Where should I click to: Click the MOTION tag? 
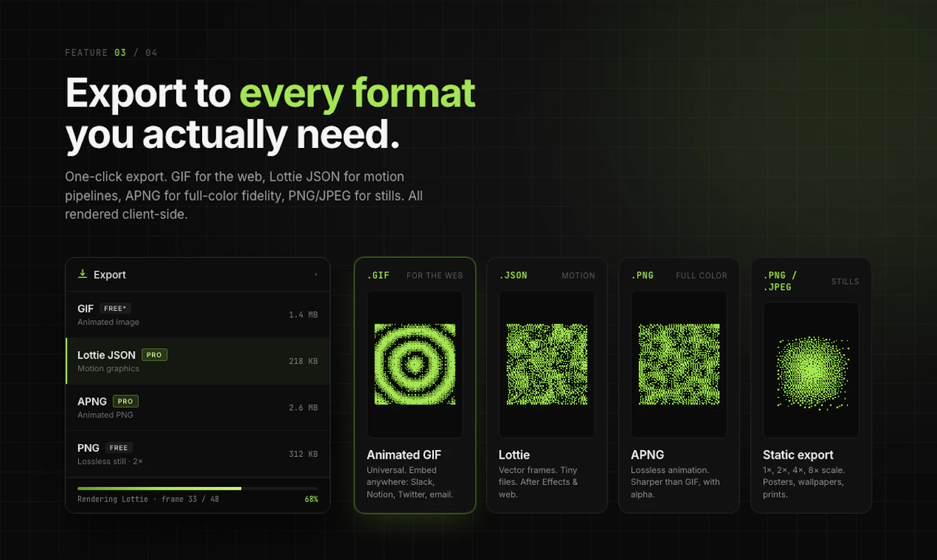578,276
